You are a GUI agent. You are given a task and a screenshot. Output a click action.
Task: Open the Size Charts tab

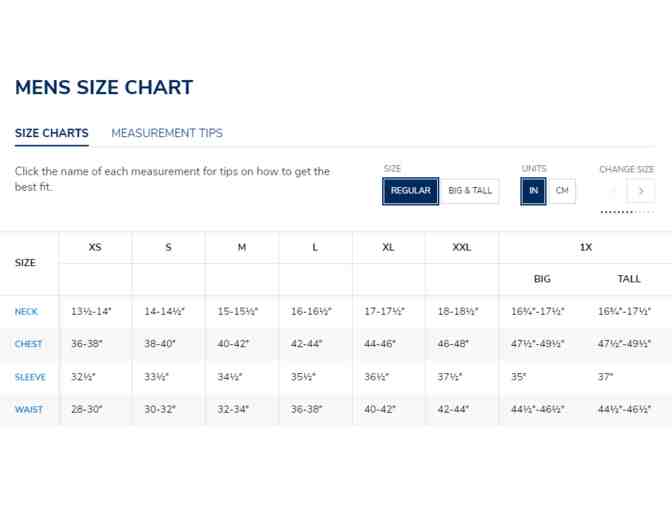[52, 133]
